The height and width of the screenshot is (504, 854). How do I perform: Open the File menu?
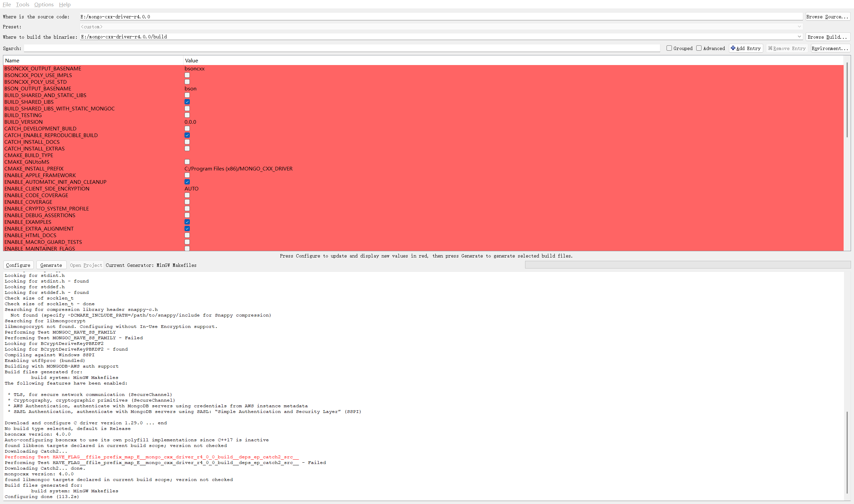point(7,4)
